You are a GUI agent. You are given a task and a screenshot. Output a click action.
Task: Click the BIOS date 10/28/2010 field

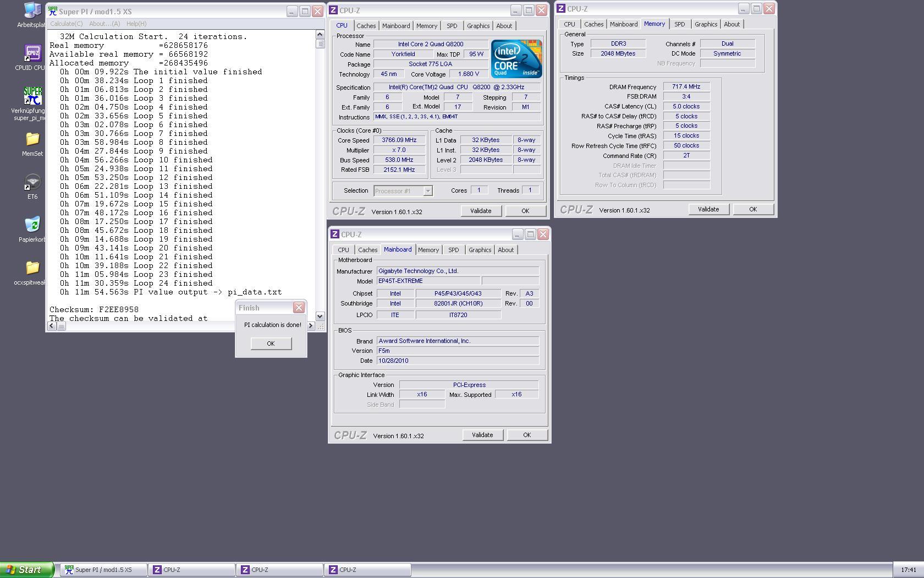pyautogui.click(x=458, y=361)
